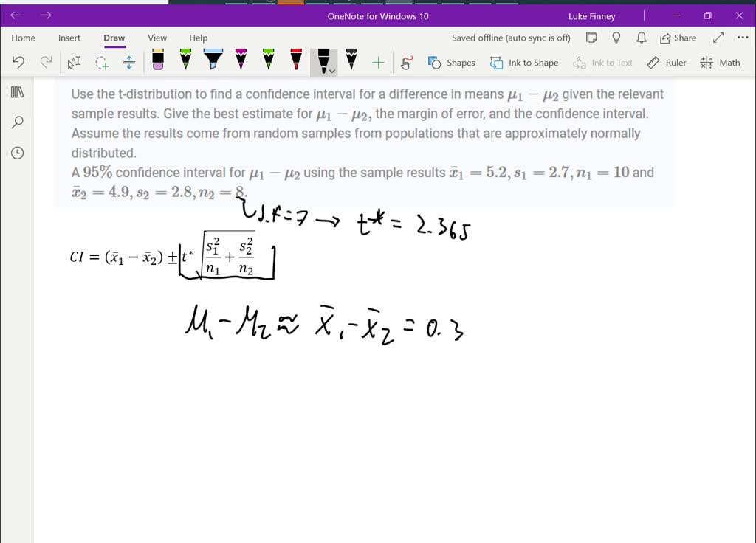This screenshot has height=543, width=756.
Task: Enable Ink to Shape conversion
Action: pyautogui.click(x=524, y=63)
